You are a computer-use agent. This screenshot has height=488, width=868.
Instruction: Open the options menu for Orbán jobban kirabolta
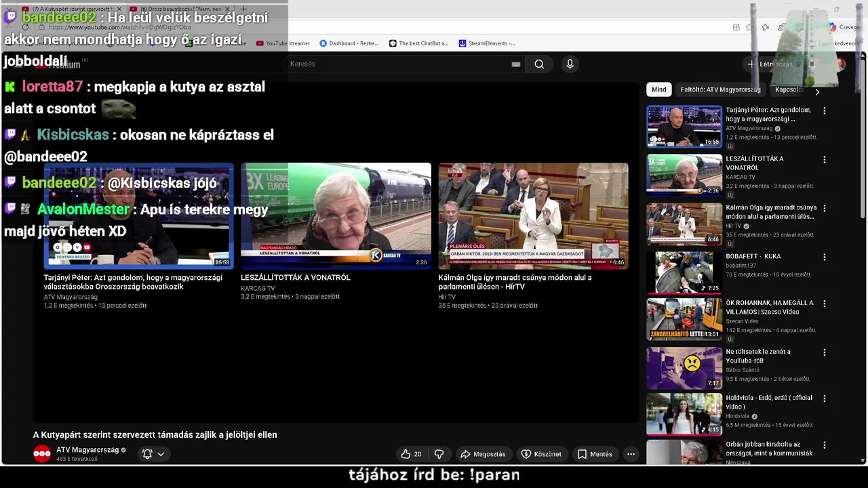pos(825,445)
